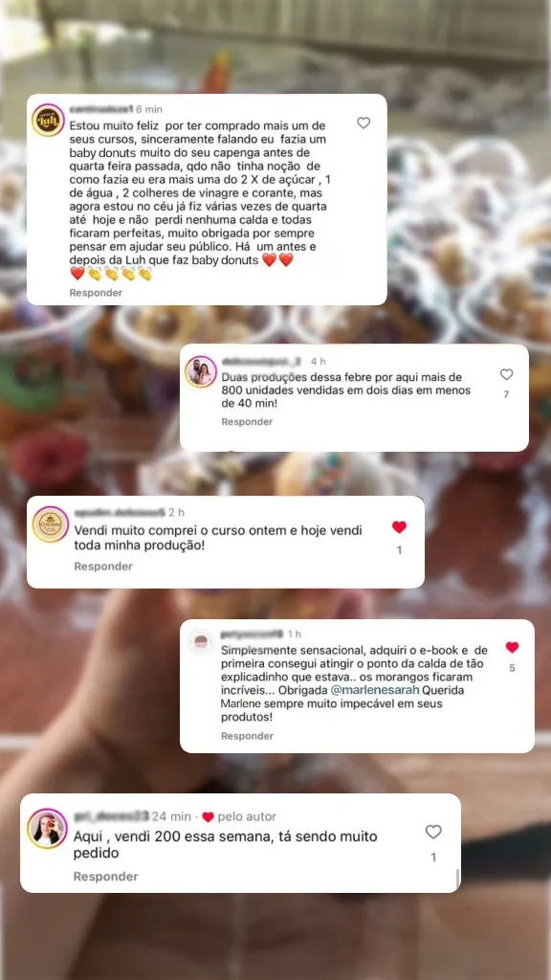This screenshot has width=551, height=980.
Task: Open the pudim logo profile avatar
Action: [x=50, y=523]
